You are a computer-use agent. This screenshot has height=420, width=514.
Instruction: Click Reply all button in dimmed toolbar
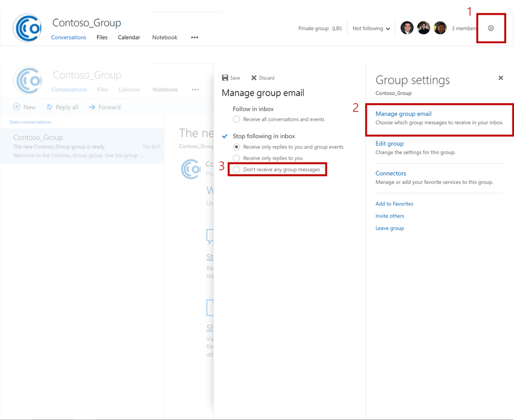click(x=62, y=107)
